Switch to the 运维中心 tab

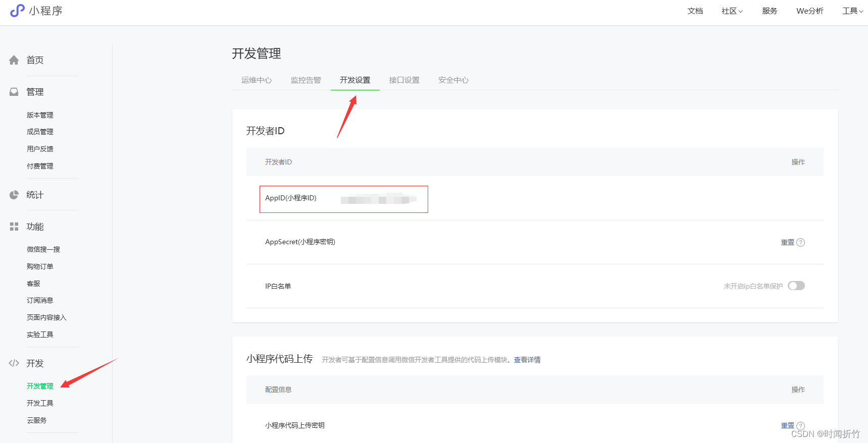click(x=257, y=80)
